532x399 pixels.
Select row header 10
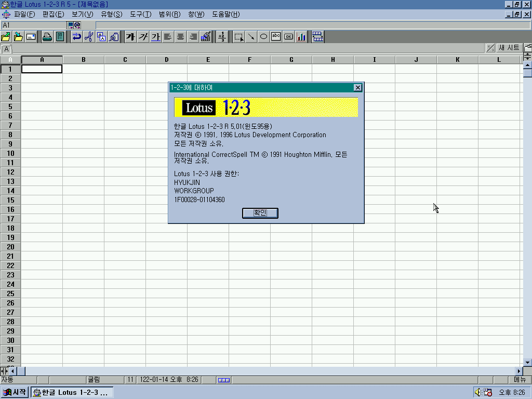click(x=10, y=153)
